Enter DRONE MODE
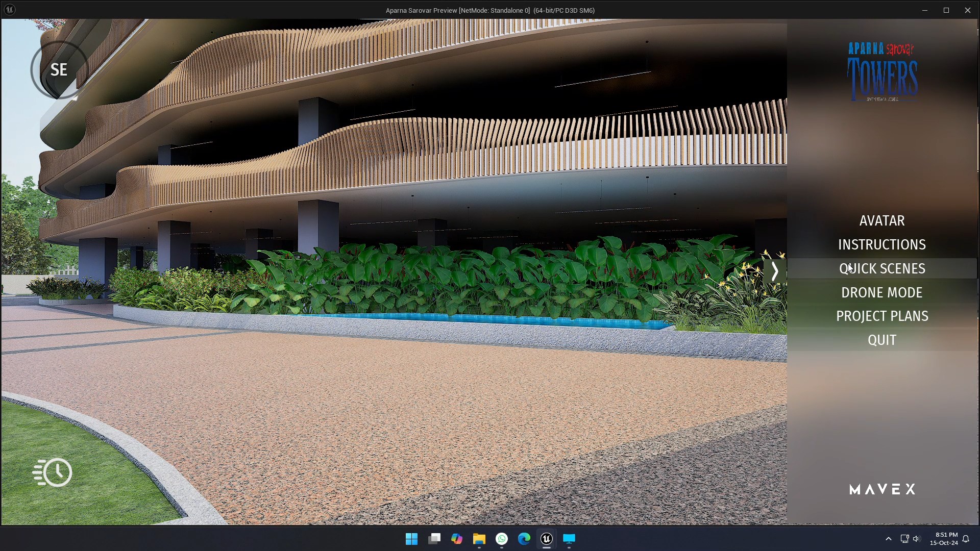This screenshot has width=980, height=551. [x=881, y=292]
